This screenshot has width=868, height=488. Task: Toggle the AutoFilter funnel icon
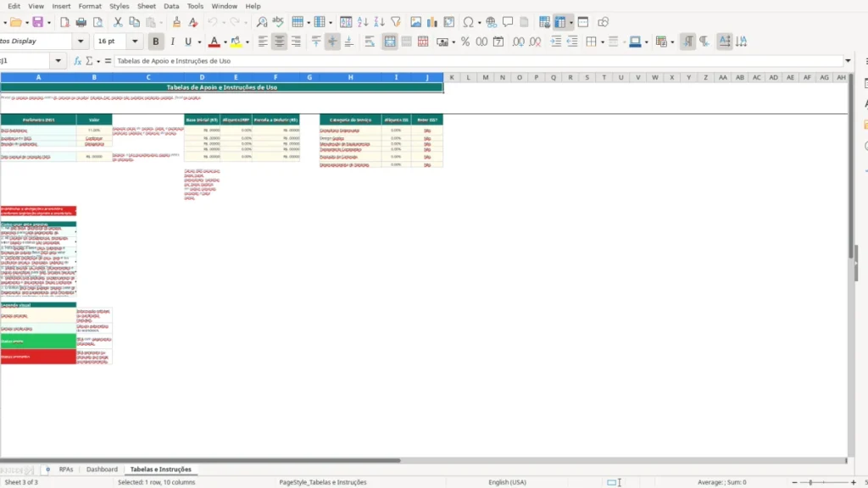click(396, 22)
